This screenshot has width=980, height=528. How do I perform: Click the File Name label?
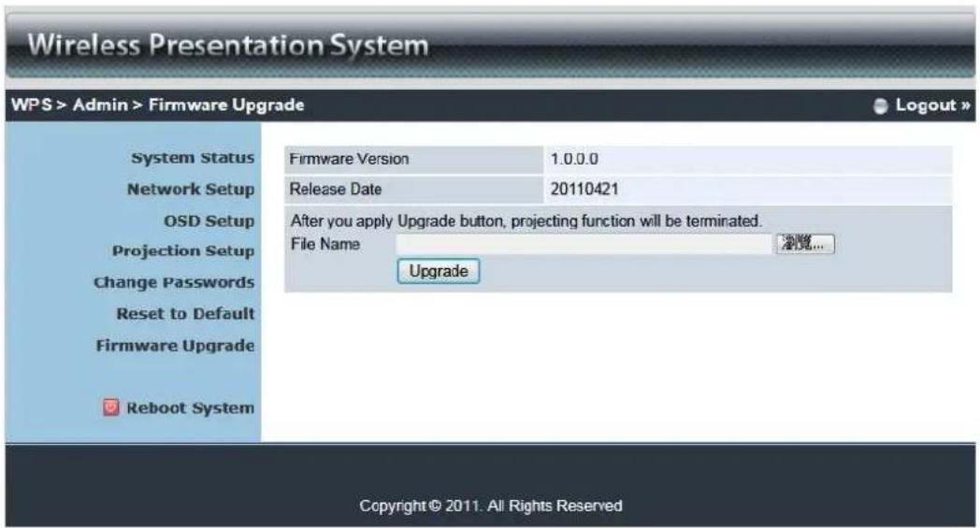(325, 244)
